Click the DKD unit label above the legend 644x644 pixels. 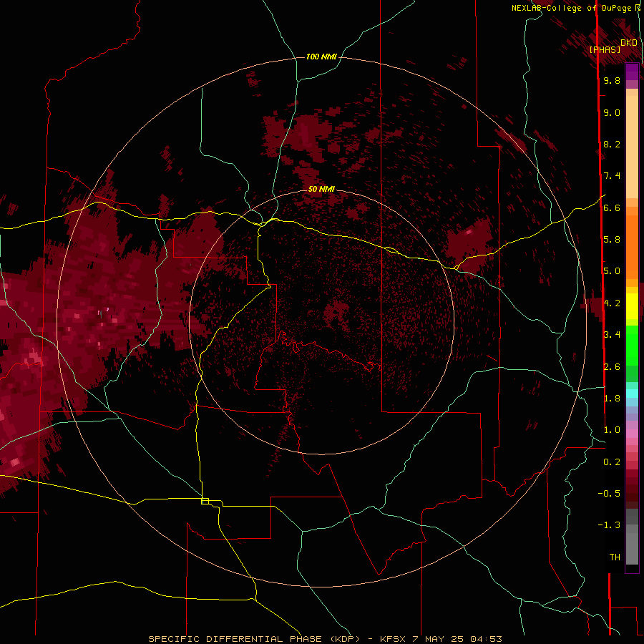[629, 43]
